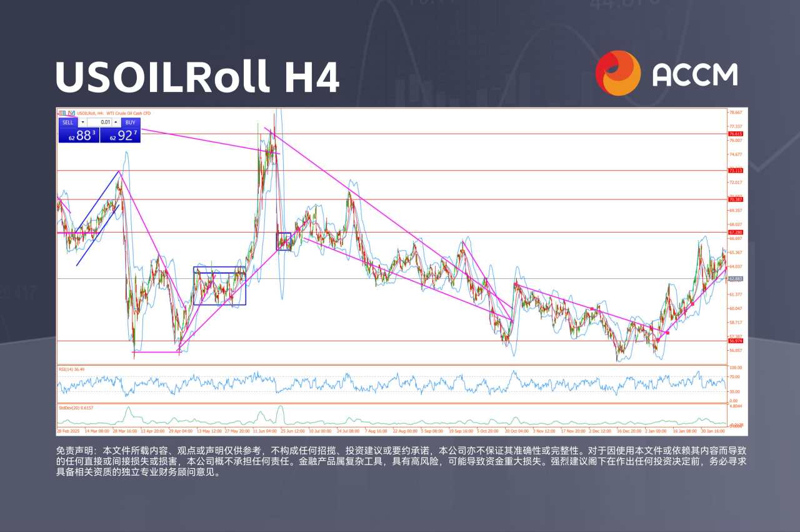Click the SELL button
800x532 pixels.
[67, 123]
